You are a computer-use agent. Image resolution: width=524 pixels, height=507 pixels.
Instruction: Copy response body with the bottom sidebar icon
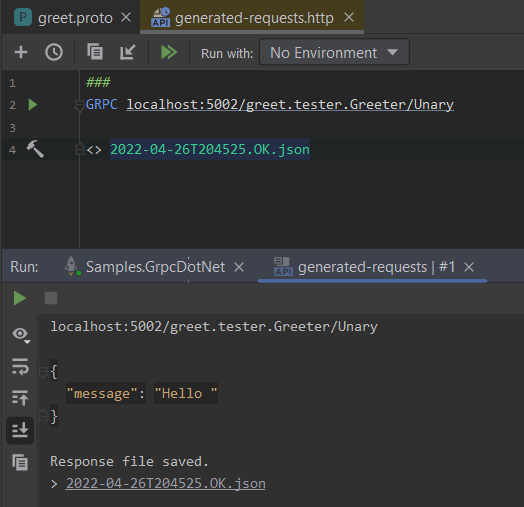pyautogui.click(x=20, y=462)
